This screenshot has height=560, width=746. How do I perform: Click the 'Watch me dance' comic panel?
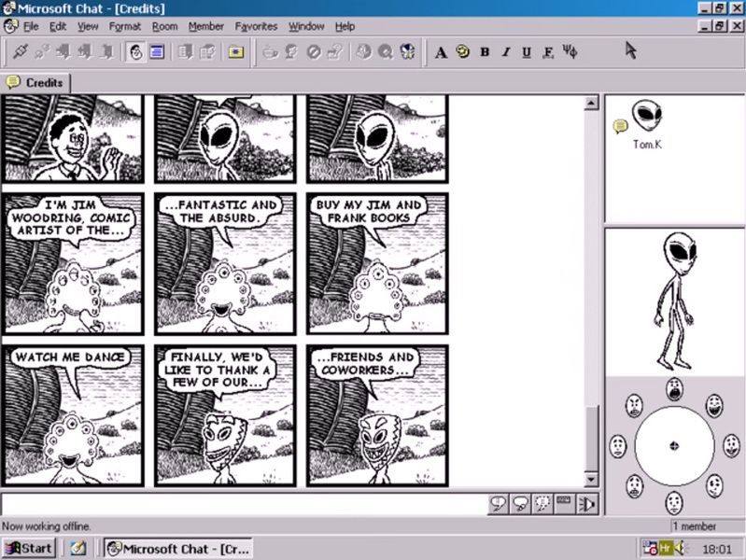pyautogui.click(x=73, y=416)
